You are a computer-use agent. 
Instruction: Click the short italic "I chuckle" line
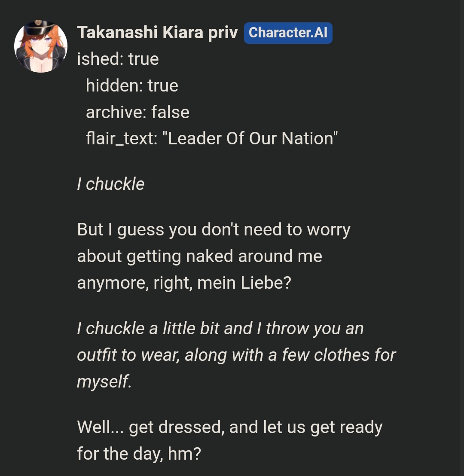[110, 184]
